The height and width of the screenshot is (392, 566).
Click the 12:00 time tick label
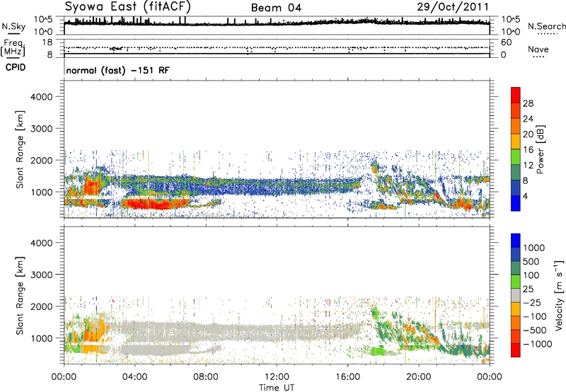(277, 377)
